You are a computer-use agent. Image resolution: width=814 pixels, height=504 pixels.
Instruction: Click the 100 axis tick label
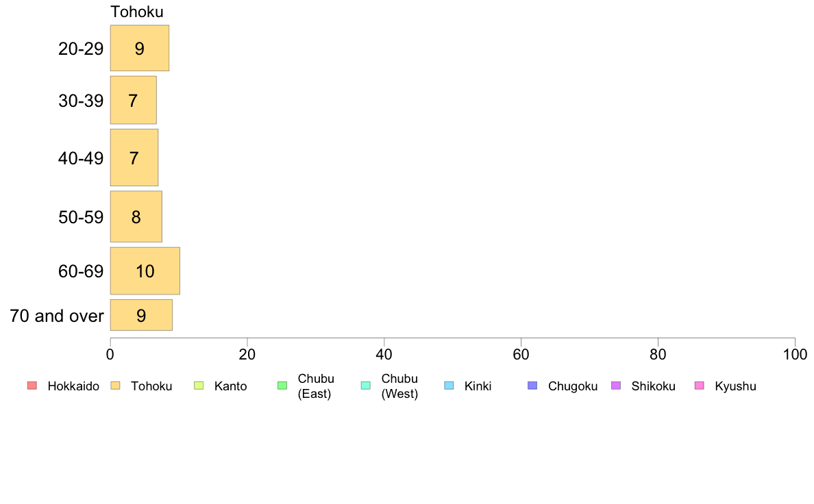click(x=795, y=355)
